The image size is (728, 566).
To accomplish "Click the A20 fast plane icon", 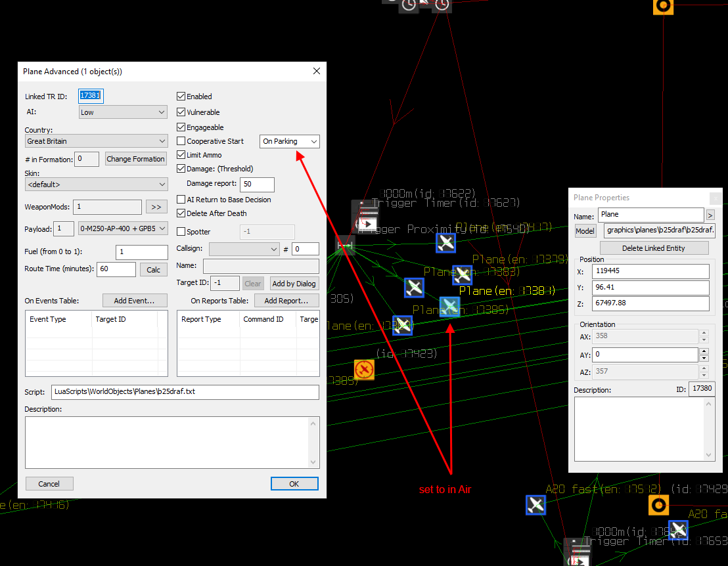I will (535, 505).
